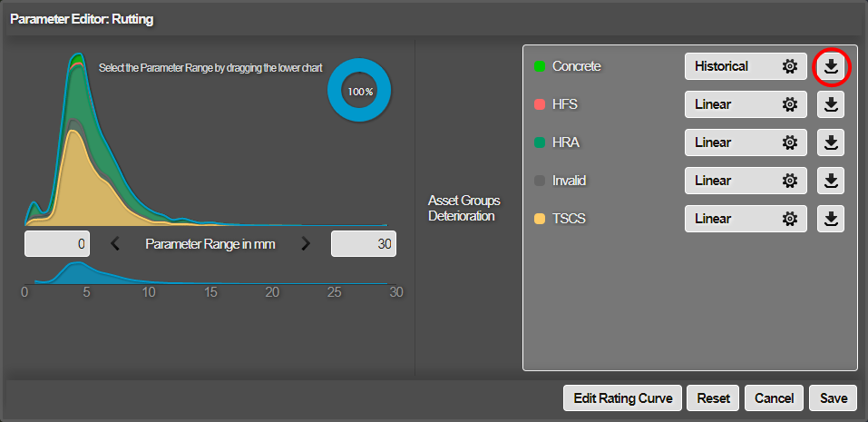Click the download icon for Invalid
Viewport: 868px width, 422px height.
pyautogui.click(x=831, y=181)
